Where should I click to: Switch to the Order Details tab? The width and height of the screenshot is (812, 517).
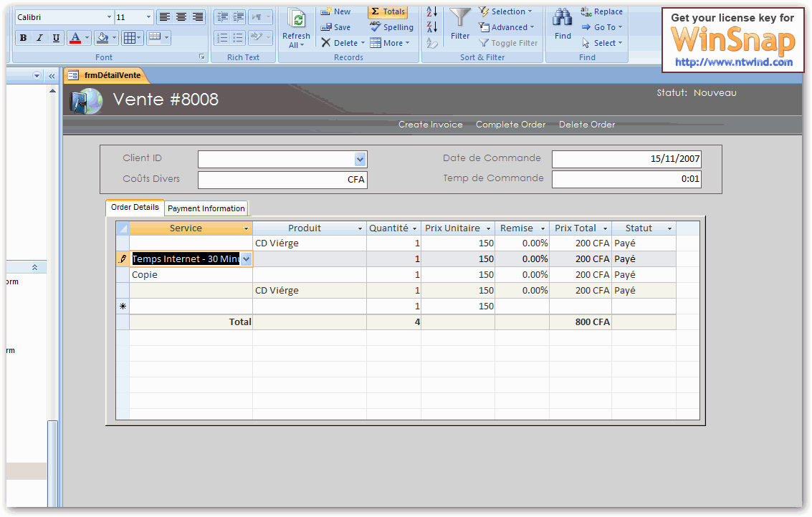click(135, 207)
